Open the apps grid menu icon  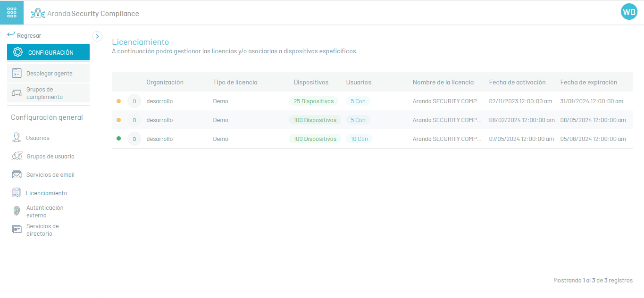pyautogui.click(x=12, y=13)
